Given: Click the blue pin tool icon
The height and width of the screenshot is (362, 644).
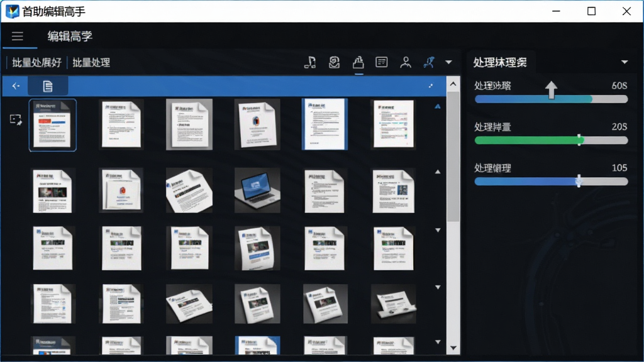Looking at the screenshot, I should pos(429,62).
